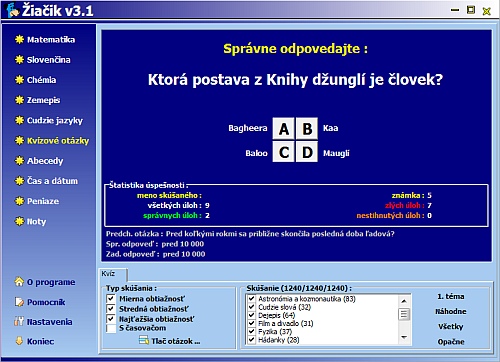Click the notepad icon beside Pomocník
This screenshot has height=362, width=500.
pyautogui.click(x=19, y=302)
